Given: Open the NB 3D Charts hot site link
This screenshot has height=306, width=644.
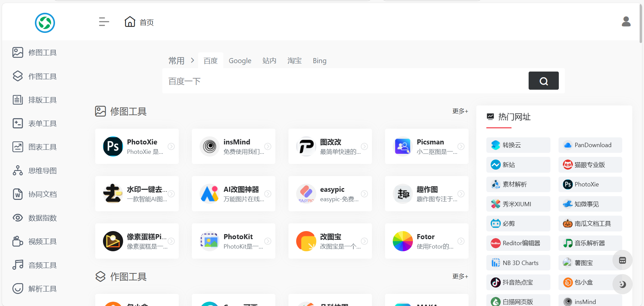Looking at the screenshot, I should coord(518,263).
